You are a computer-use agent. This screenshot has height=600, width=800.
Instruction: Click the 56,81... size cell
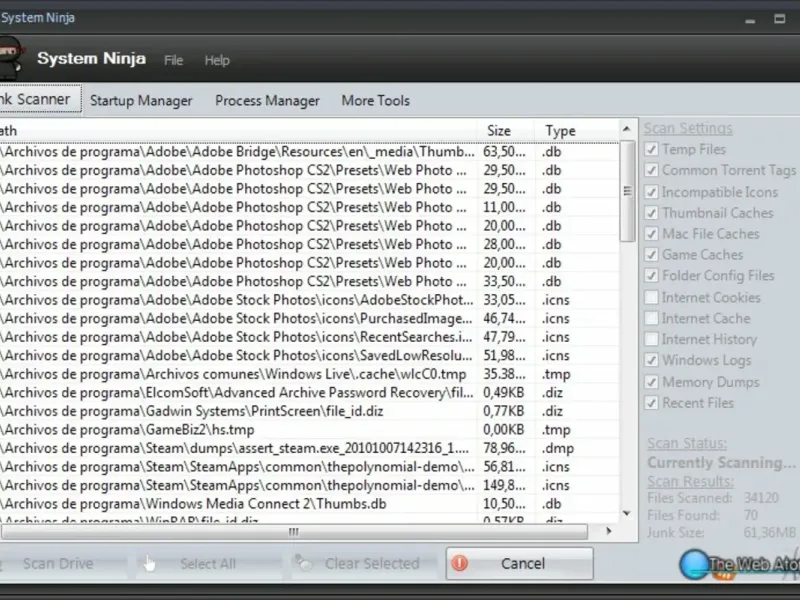click(x=504, y=467)
